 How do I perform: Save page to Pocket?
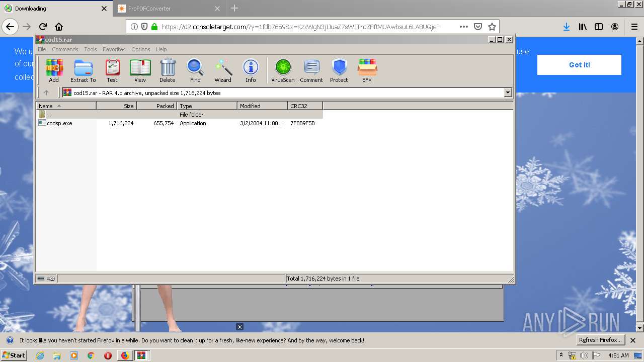[x=478, y=27]
